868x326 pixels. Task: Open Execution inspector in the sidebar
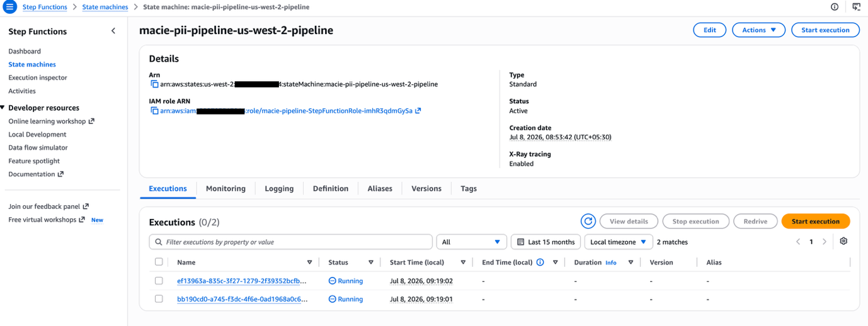tap(38, 78)
